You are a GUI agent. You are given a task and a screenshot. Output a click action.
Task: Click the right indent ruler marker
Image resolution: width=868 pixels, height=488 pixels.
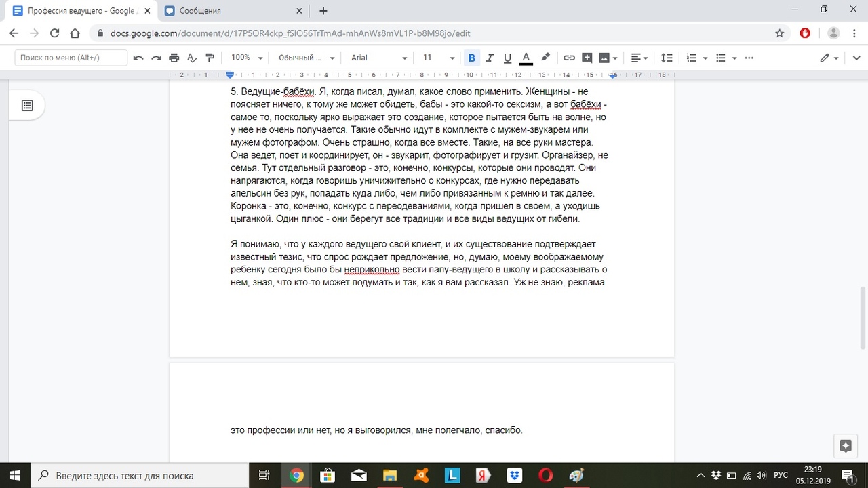click(613, 75)
